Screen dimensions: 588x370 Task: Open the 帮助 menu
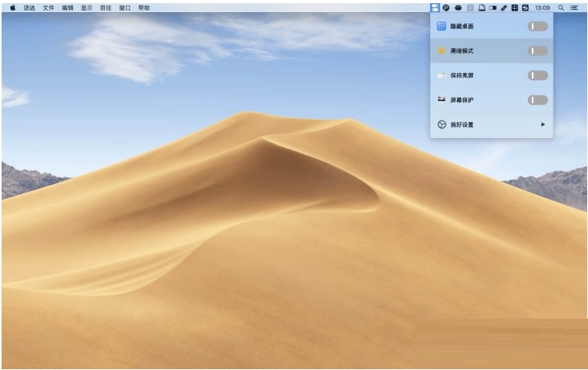(x=144, y=8)
